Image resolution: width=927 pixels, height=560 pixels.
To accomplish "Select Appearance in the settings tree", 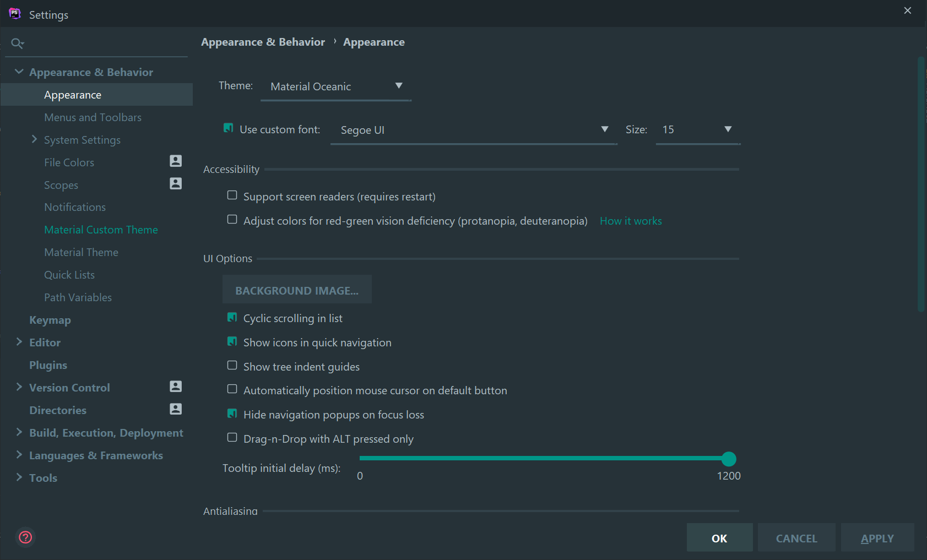I will (97, 95).
